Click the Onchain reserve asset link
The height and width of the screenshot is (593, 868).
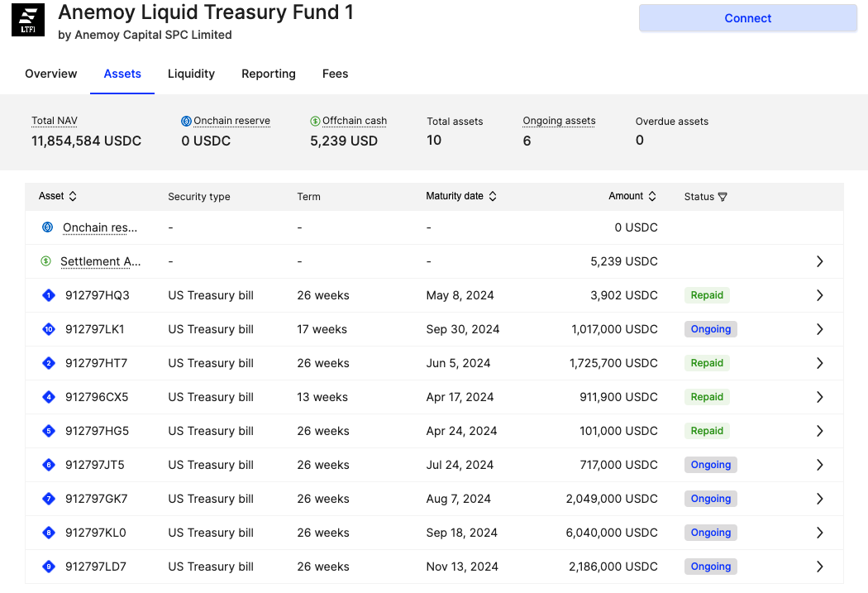pyautogui.click(x=100, y=227)
